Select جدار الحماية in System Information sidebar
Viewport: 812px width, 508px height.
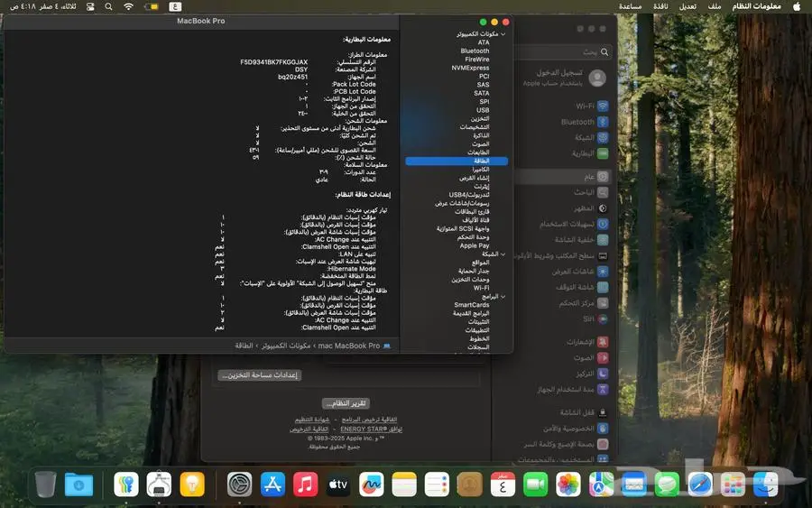pyautogui.click(x=474, y=271)
